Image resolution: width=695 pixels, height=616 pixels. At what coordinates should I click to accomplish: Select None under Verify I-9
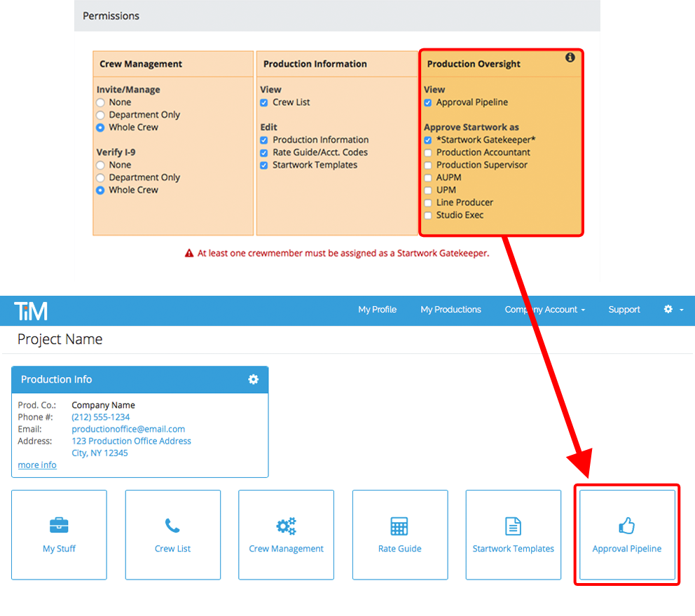(x=100, y=165)
